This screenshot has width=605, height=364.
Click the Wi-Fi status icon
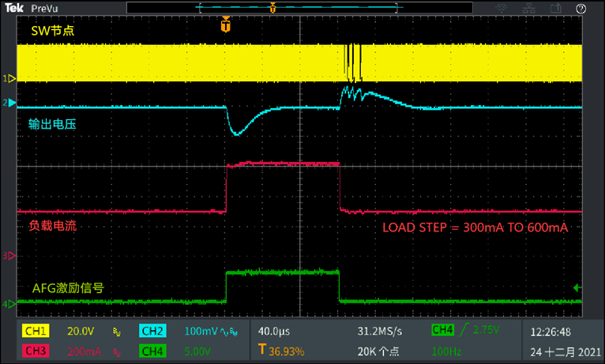[x=501, y=9]
